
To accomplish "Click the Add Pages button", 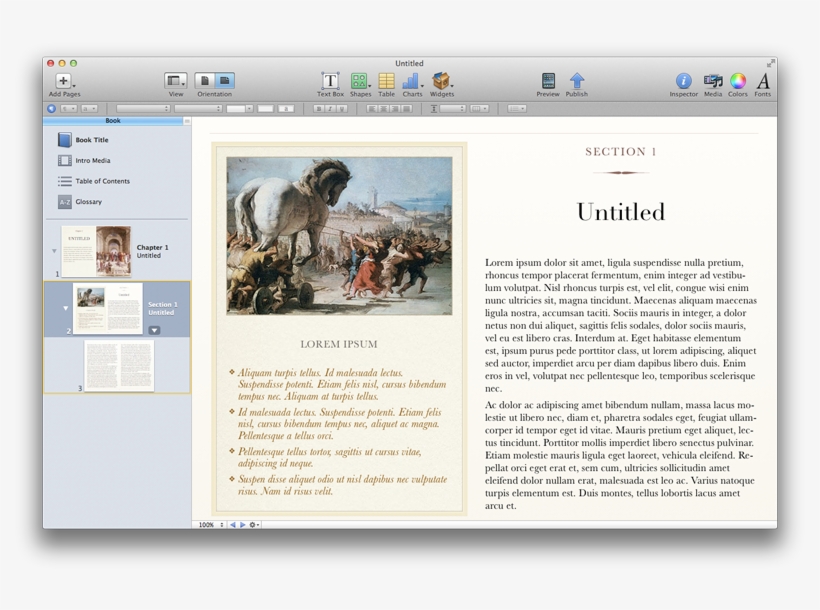I will [x=62, y=82].
